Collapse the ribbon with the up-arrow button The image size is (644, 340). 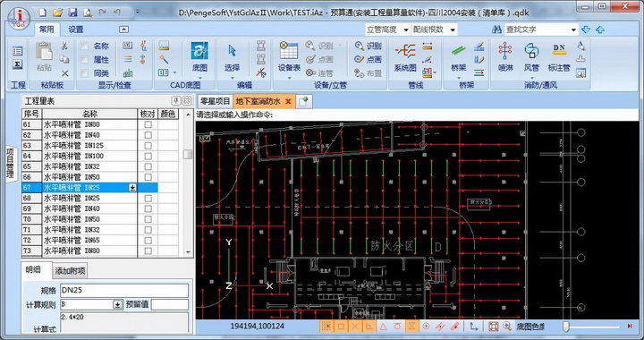click(123, 30)
